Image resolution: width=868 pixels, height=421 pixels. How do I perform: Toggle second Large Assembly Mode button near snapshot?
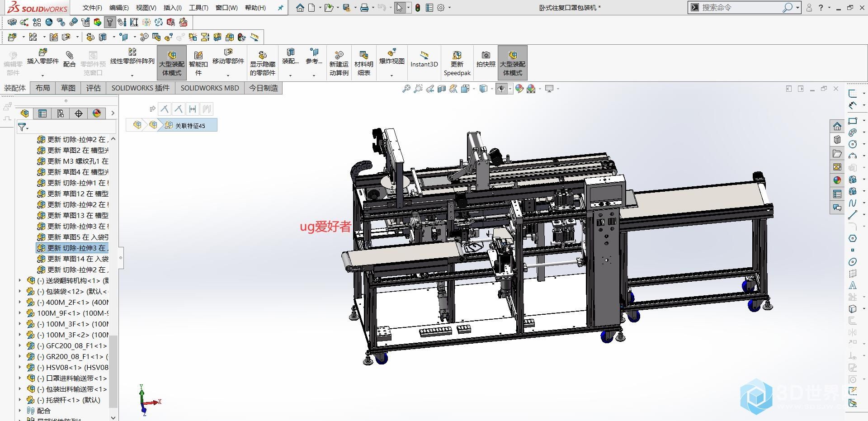click(x=513, y=63)
